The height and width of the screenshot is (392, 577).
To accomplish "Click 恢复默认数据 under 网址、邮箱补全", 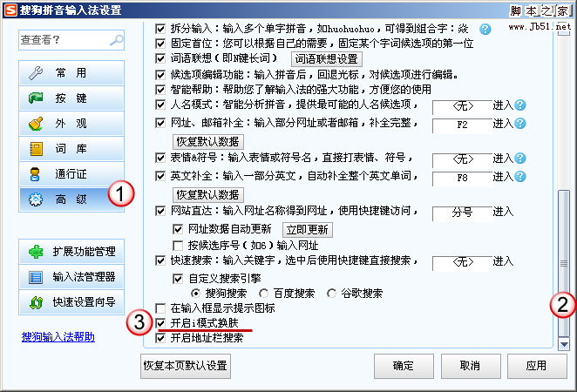I will (x=208, y=142).
